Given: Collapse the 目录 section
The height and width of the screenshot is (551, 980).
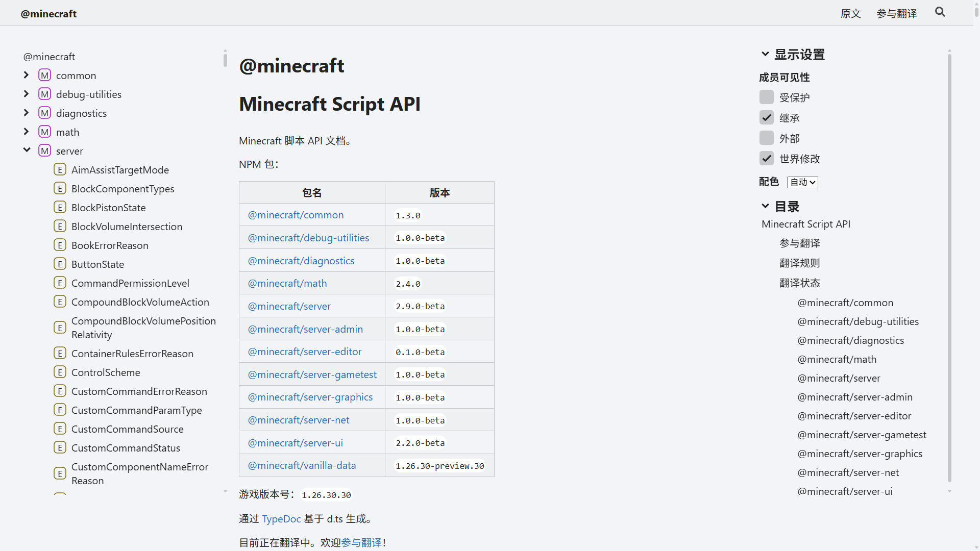Looking at the screenshot, I should [780, 207].
